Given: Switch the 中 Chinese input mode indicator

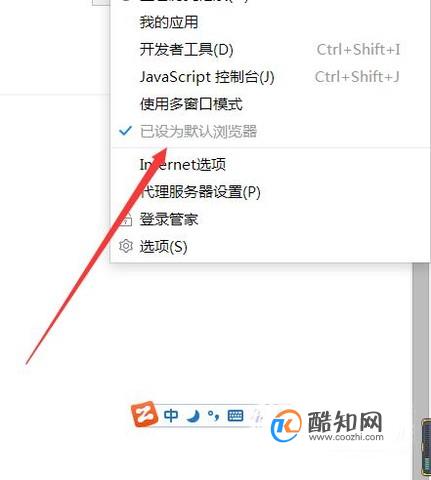Looking at the screenshot, I should point(171,416).
